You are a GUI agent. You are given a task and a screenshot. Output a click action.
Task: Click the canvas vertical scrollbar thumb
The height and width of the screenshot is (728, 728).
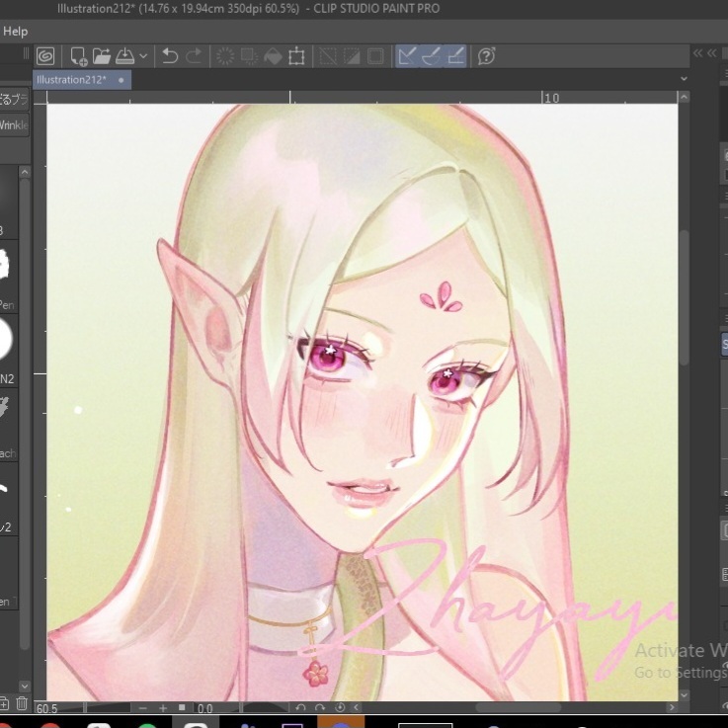[x=684, y=297]
